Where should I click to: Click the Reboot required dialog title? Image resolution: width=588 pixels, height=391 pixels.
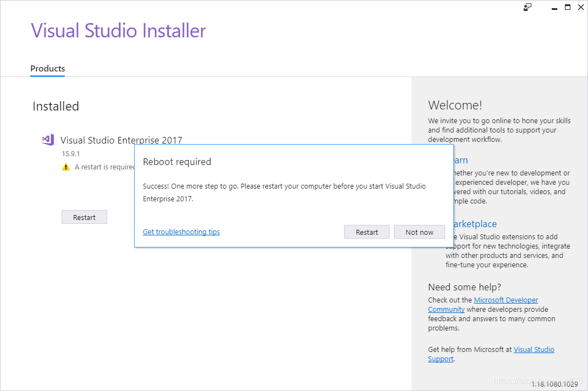click(177, 162)
